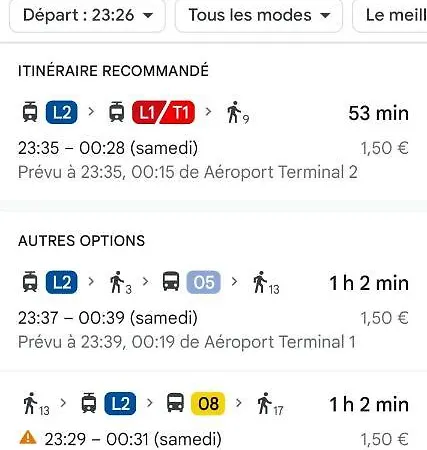Click the L2 badge in the 08 bus route
This screenshot has height=450, width=427.
tap(120, 404)
